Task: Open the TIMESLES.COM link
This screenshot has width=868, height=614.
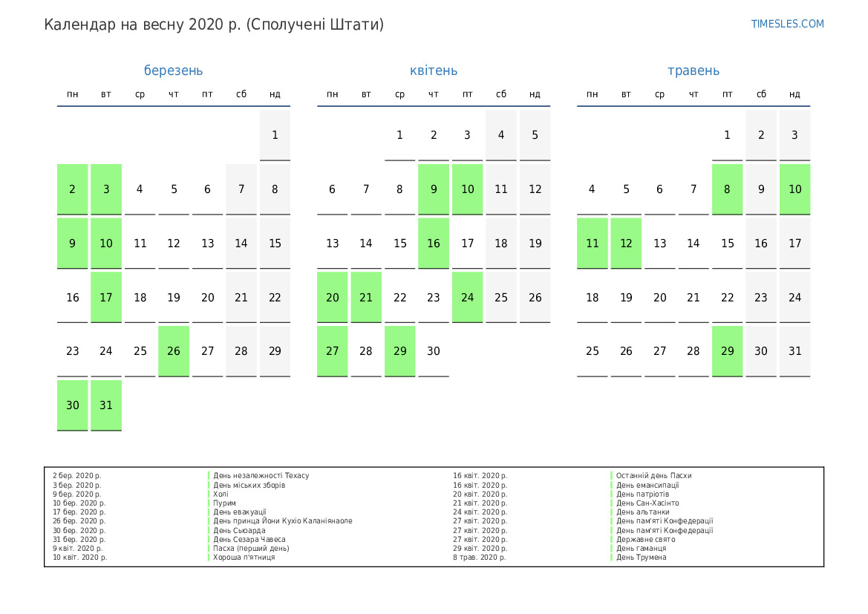Action: coord(787,24)
